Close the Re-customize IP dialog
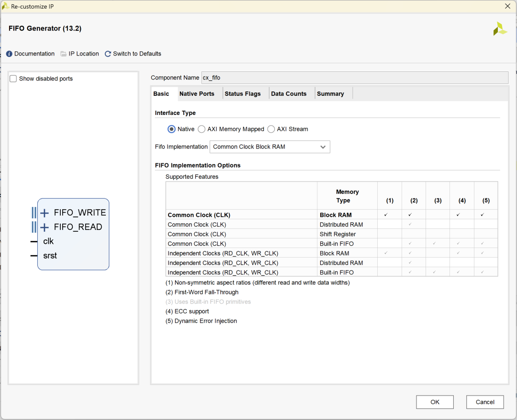 tap(507, 6)
